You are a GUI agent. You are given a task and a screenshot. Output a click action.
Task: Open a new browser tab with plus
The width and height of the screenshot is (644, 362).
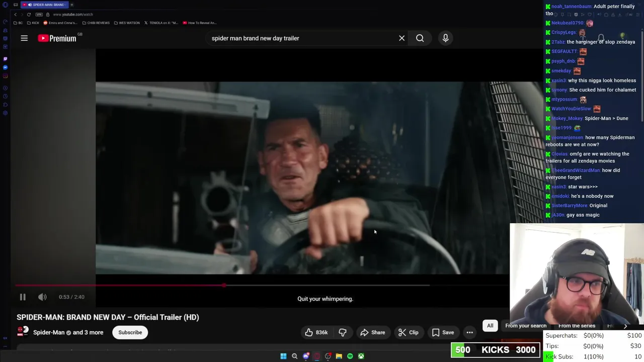click(x=71, y=5)
